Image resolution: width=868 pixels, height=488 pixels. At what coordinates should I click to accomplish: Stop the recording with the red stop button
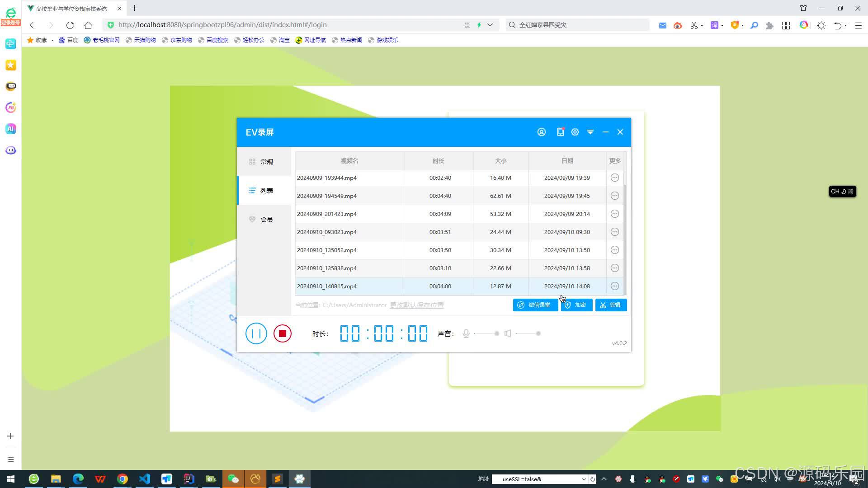(283, 333)
